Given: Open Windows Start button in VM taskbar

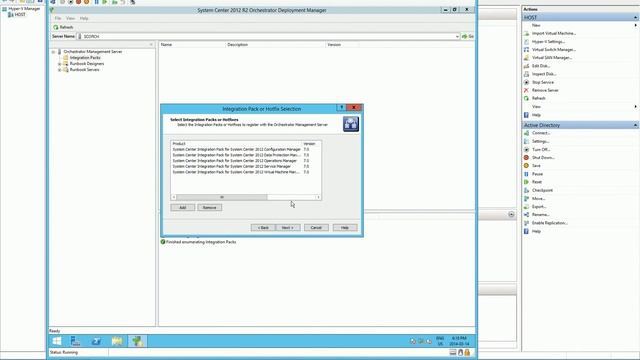Looking at the screenshot, I should click(57, 341).
